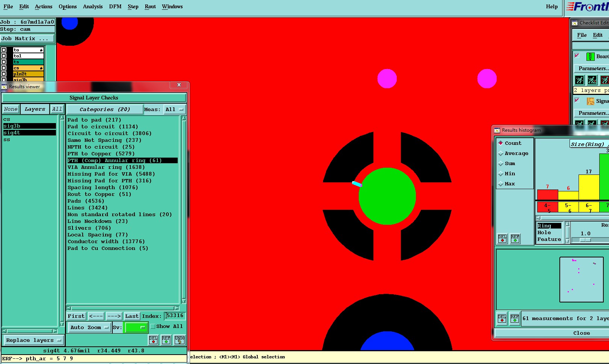Click hand marker icon on 'to' layer
This screenshot has width=609, height=364.
[x=41, y=50]
